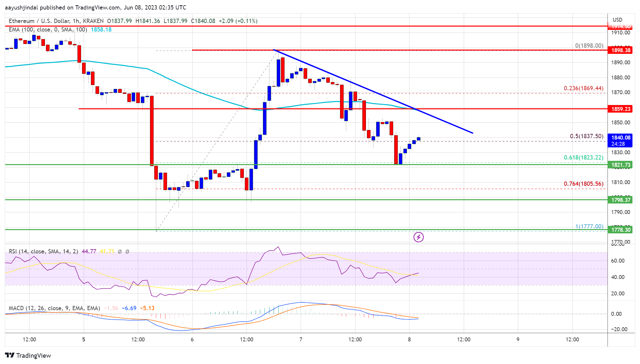
Task: Click the 1790.00 tick on the price axis
Action: (620, 212)
